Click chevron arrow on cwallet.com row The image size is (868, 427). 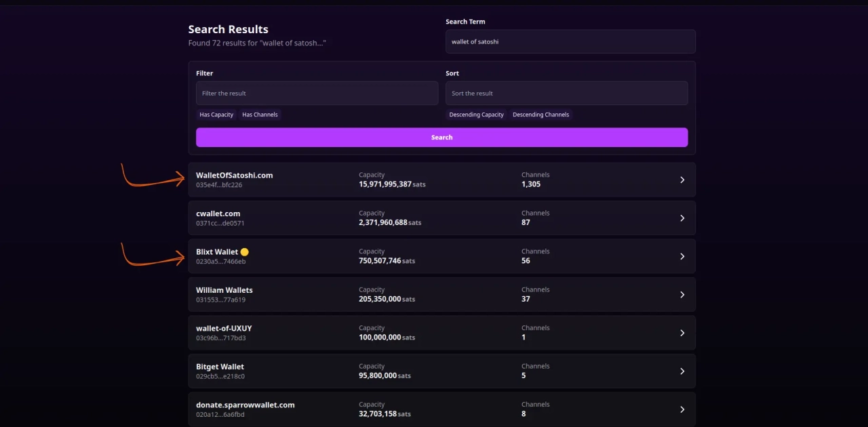pyautogui.click(x=682, y=218)
